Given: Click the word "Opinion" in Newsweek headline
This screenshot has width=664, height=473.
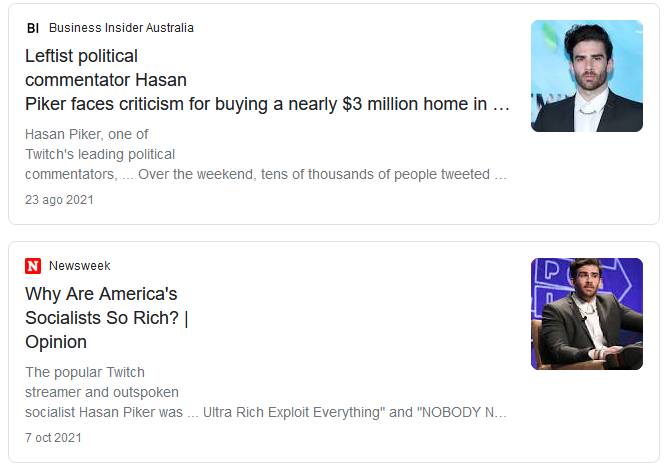Looking at the screenshot, I should [56, 342].
